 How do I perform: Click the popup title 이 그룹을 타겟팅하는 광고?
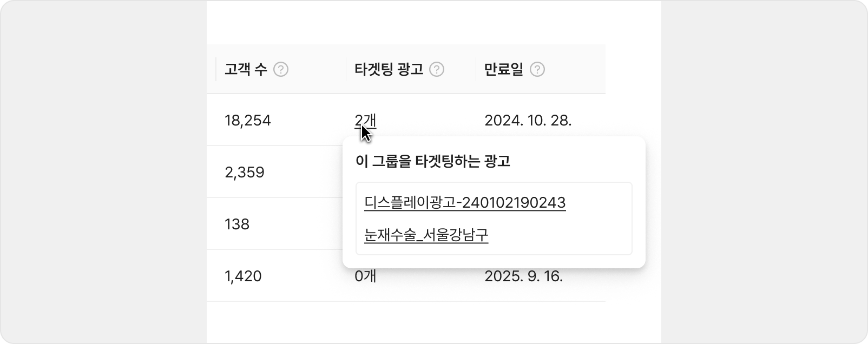click(433, 161)
